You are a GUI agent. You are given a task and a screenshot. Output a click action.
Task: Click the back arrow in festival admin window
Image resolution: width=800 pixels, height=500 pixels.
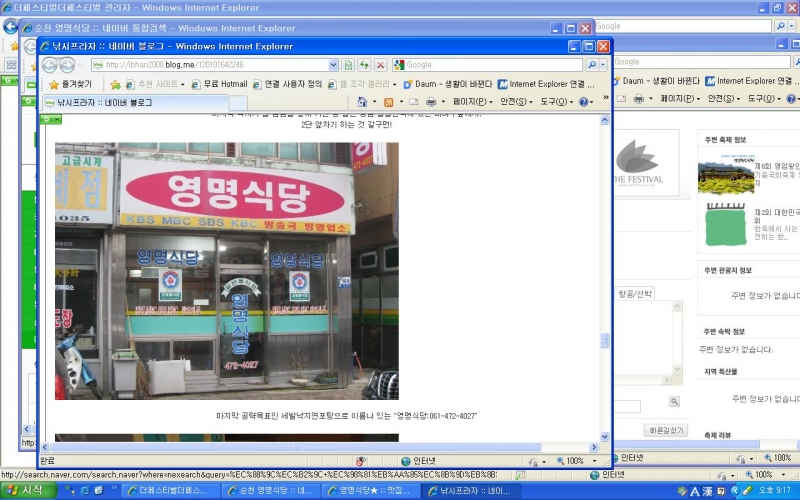click(10, 27)
